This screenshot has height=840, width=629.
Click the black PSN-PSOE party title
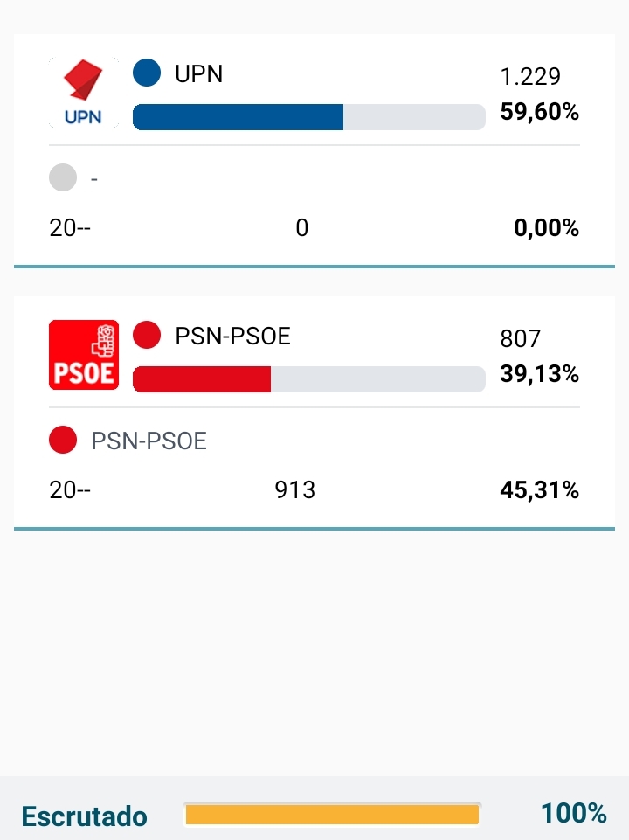click(x=232, y=336)
